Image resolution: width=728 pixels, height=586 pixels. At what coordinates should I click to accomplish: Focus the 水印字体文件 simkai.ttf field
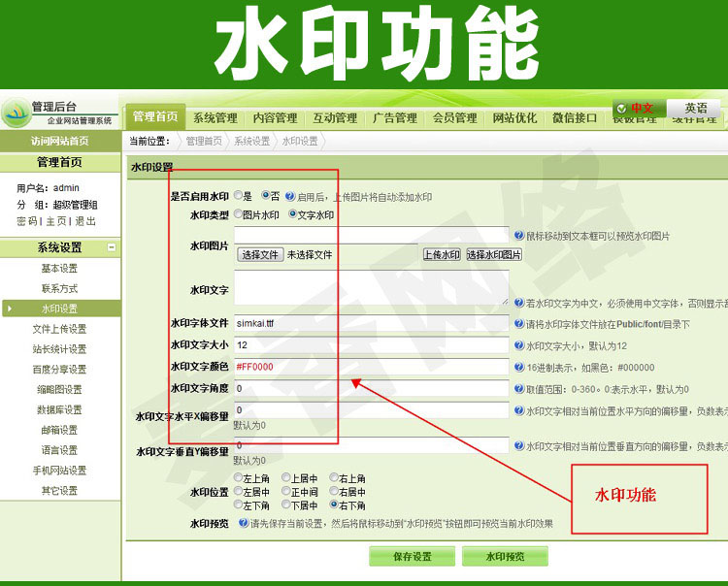[x=372, y=323]
